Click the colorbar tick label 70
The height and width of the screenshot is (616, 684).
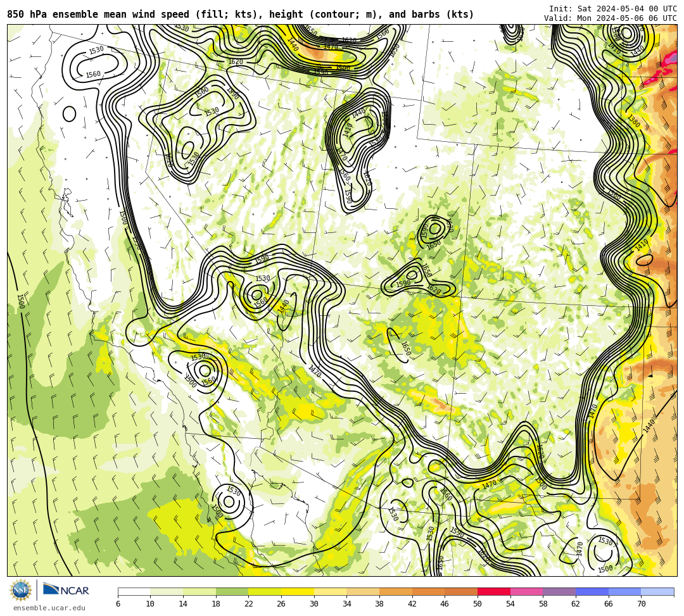[641, 604]
